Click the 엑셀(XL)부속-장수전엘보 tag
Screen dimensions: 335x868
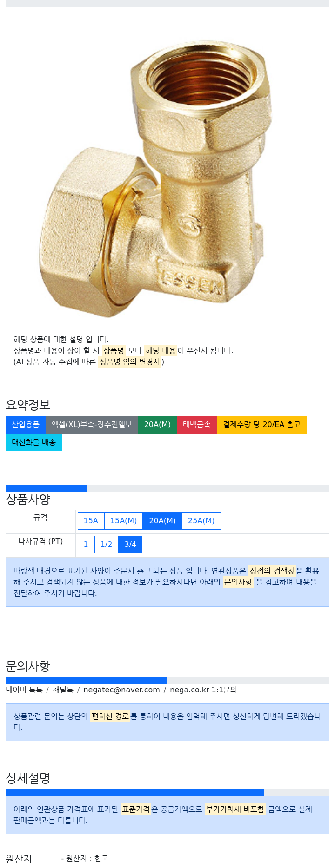pyautogui.click(x=92, y=425)
